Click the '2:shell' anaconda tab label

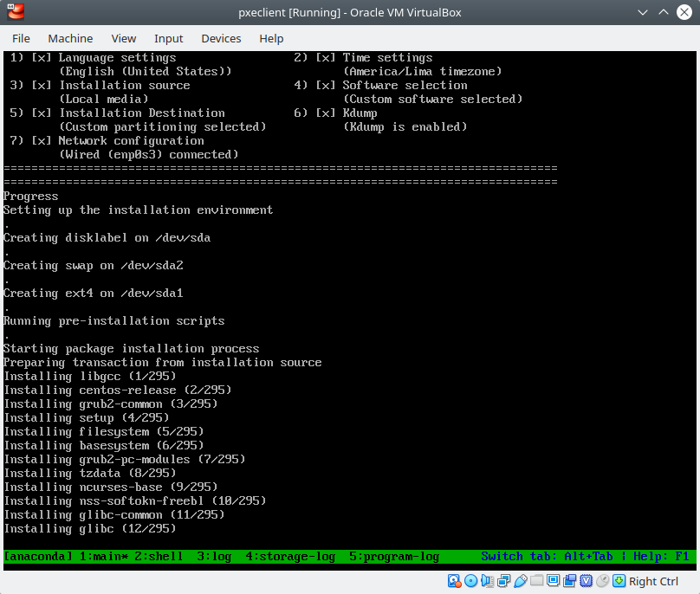pyautogui.click(x=159, y=557)
